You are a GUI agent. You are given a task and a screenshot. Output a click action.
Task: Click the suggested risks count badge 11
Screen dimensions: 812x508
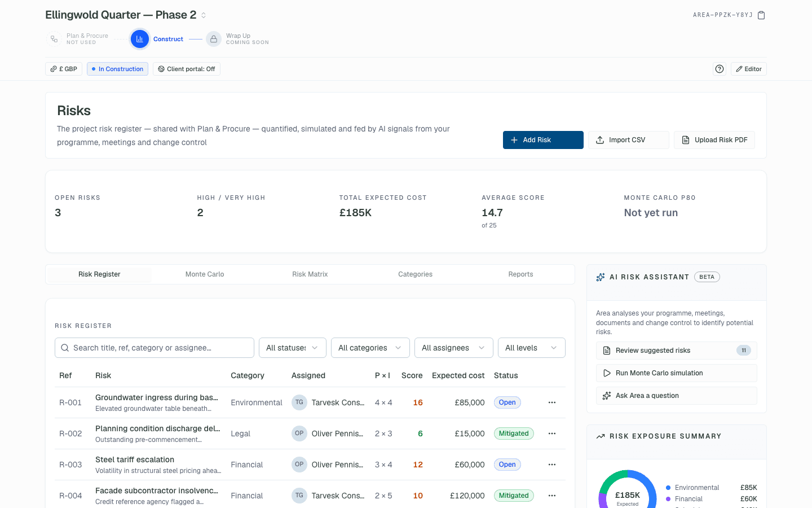pos(744,351)
